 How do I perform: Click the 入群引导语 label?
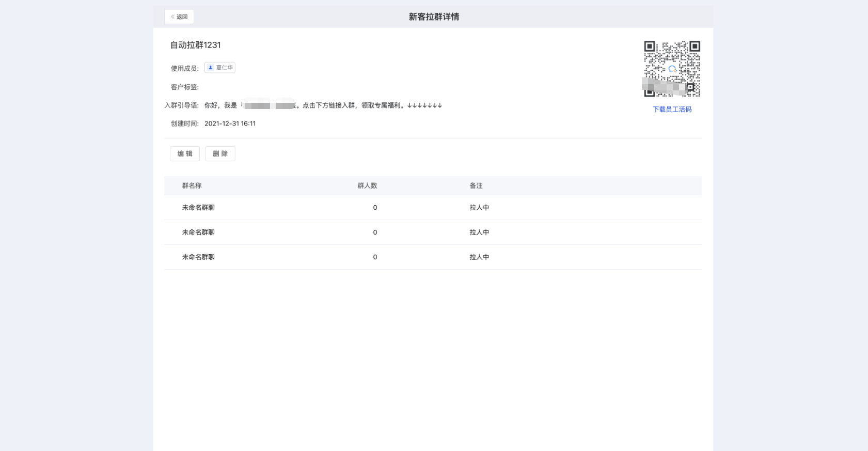click(x=182, y=105)
